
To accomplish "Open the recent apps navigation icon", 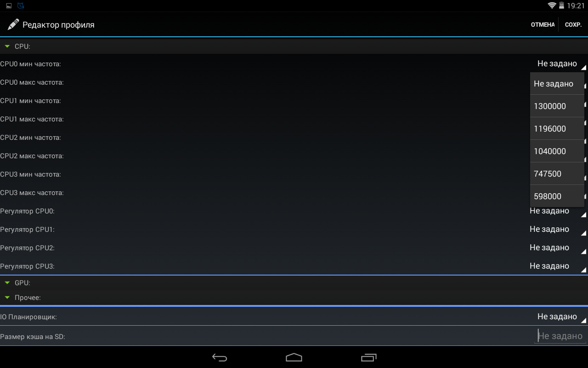I will pyautogui.click(x=368, y=357).
